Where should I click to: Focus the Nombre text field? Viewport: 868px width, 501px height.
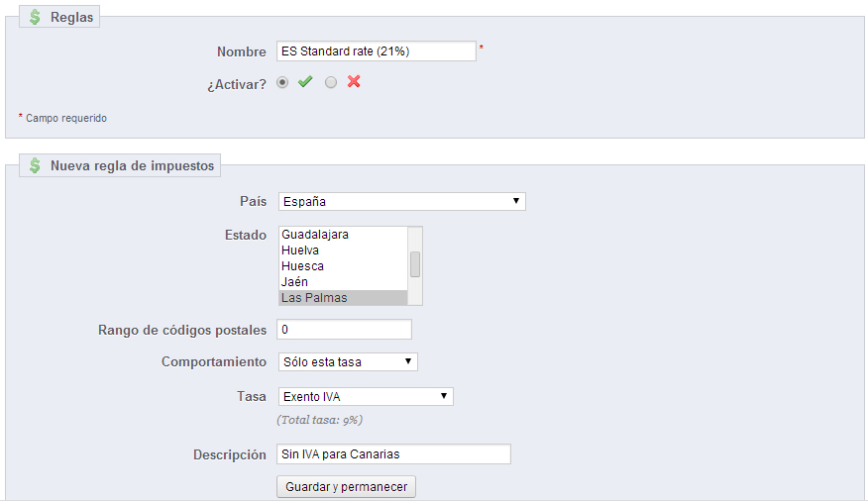tap(377, 50)
